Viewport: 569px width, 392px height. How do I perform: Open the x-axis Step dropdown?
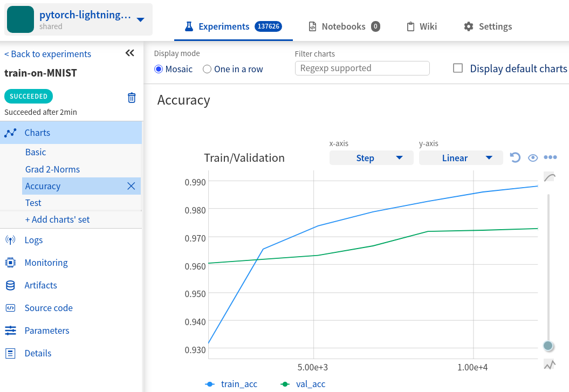tap(371, 157)
